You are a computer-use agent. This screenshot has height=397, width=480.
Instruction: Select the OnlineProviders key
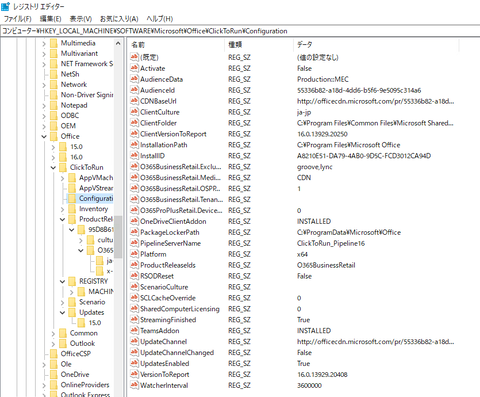85,385
